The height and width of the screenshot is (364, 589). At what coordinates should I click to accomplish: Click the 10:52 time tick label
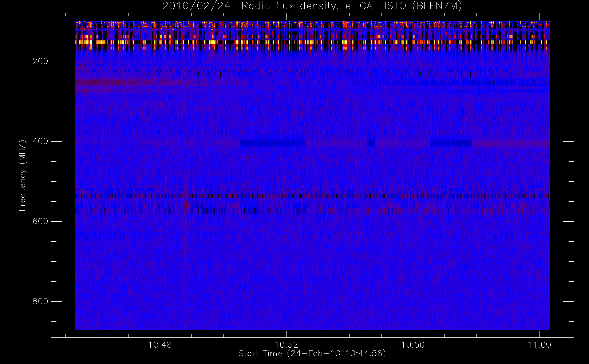[286, 345]
